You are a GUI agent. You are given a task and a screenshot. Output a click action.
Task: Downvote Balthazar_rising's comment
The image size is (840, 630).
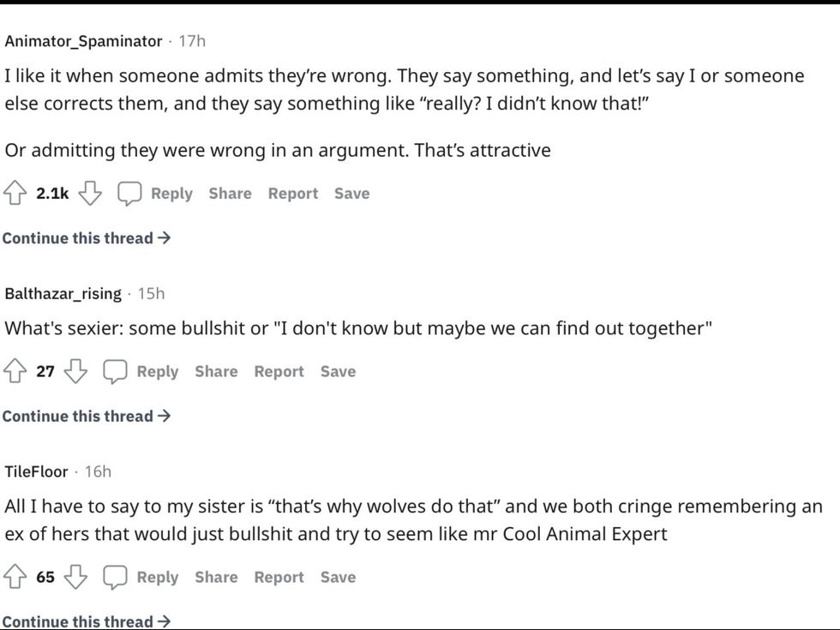pos(76,372)
